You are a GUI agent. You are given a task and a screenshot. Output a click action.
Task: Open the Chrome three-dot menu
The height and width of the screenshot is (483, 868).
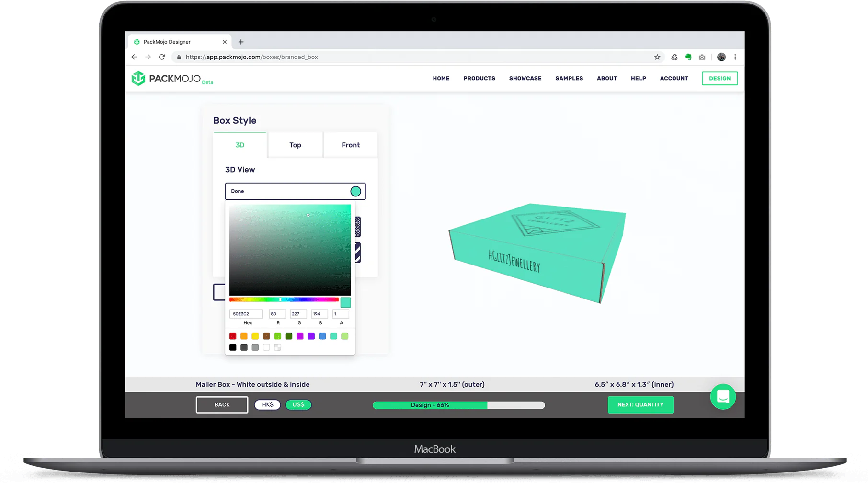tap(735, 57)
